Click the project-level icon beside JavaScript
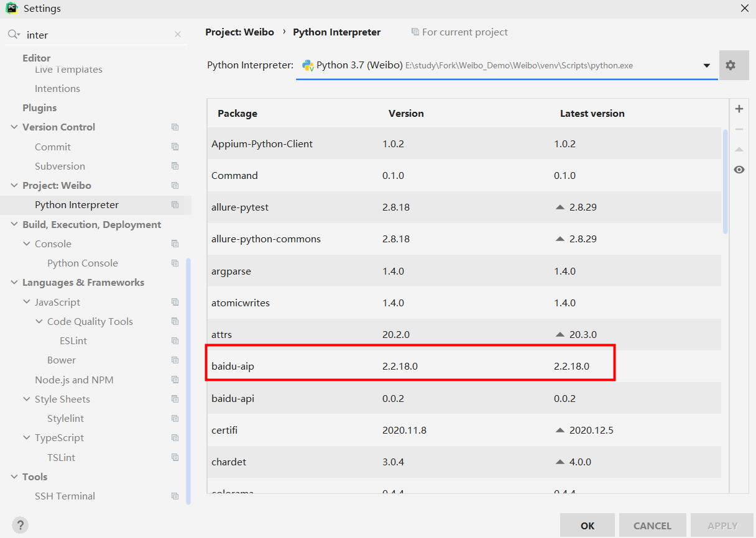Image resolution: width=756 pixels, height=538 pixels. [175, 303]
